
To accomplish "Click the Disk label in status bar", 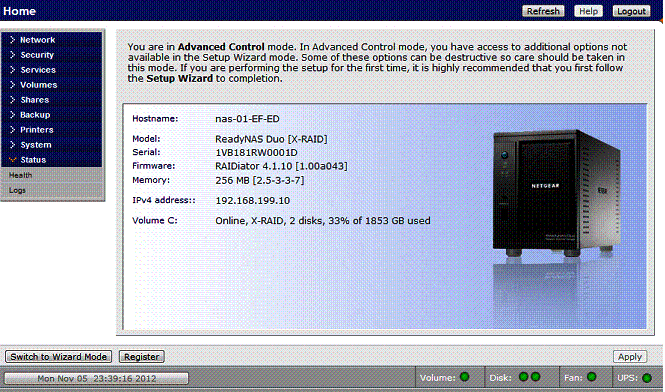I will click(x=500, y=378).
